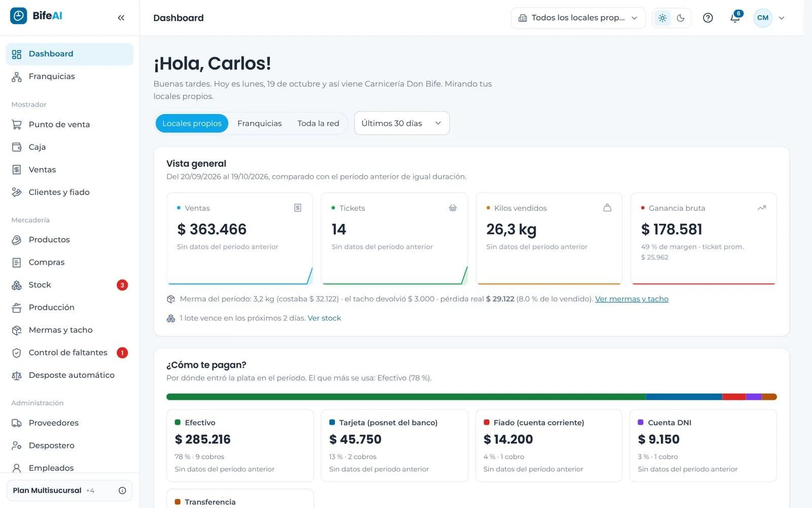Open Ventas sidebar item
812x508 pixels.
click(x=70, y=170)
